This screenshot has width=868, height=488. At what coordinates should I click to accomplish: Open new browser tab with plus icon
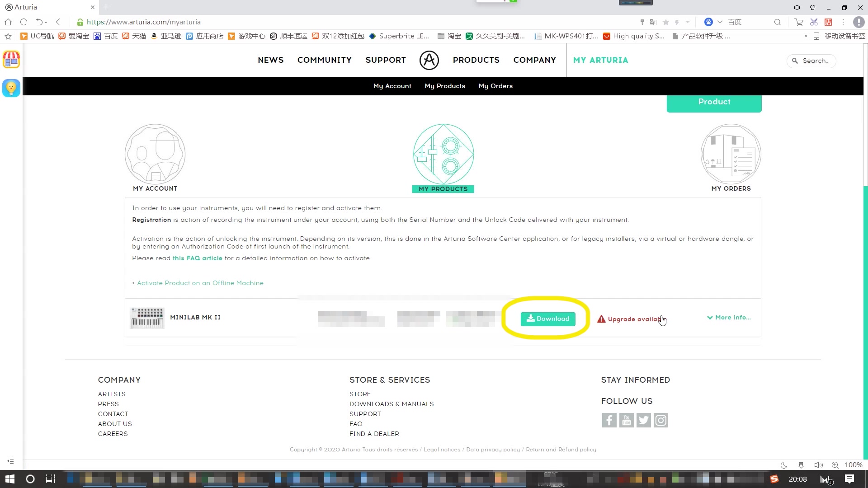(x=106, y=7)
